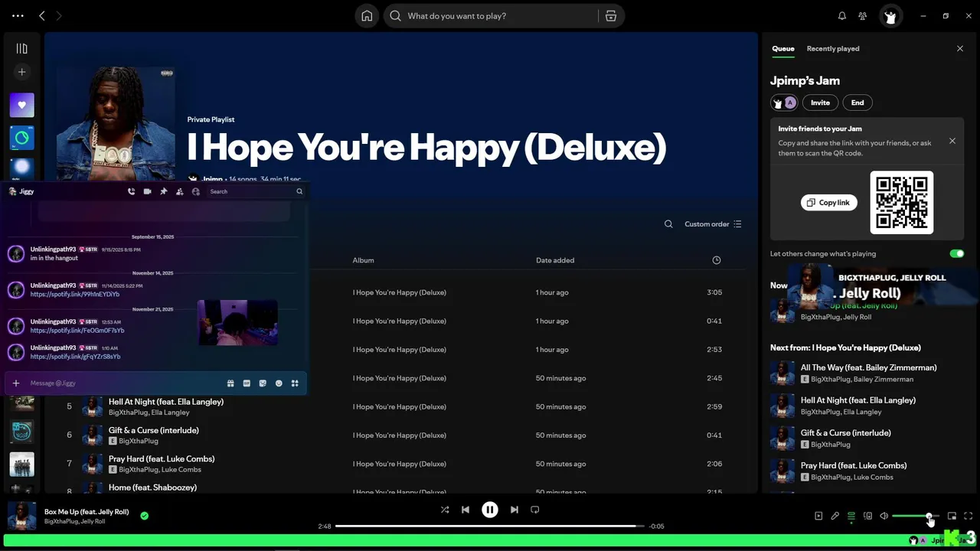
Task: Open the gift icon in Discord message bar
Action: coord(230,383)
